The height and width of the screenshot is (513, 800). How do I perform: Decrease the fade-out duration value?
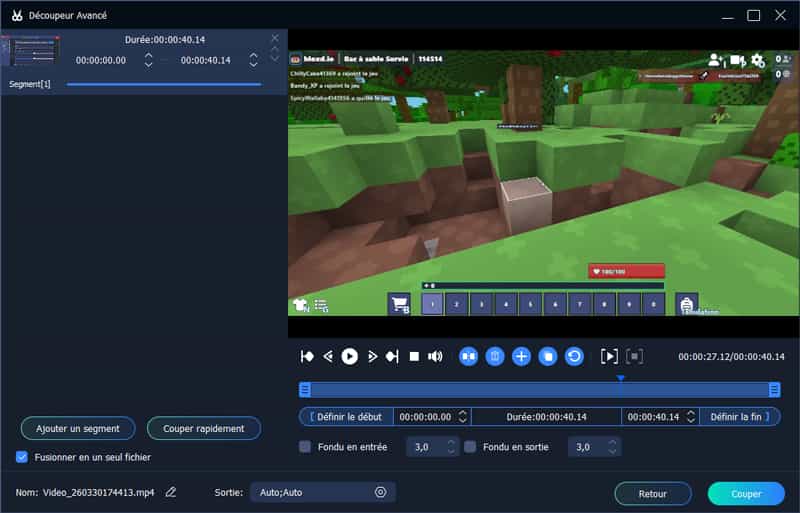pos(612,451)
